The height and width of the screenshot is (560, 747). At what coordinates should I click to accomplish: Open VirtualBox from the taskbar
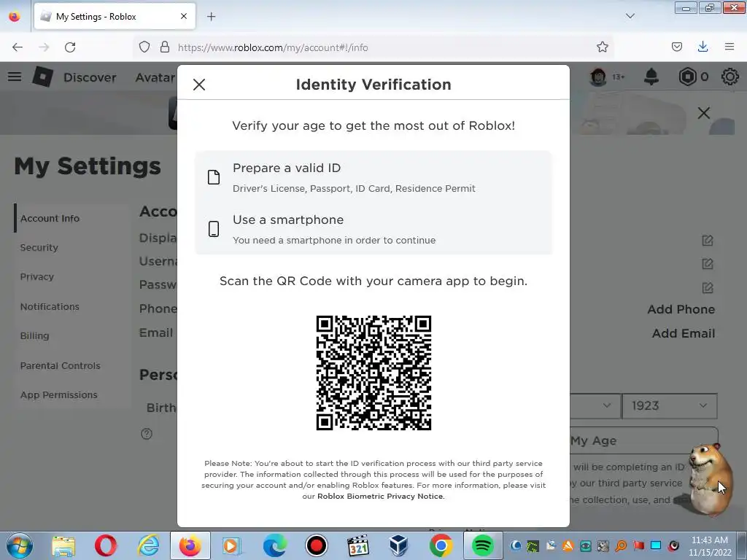point(398,545)
